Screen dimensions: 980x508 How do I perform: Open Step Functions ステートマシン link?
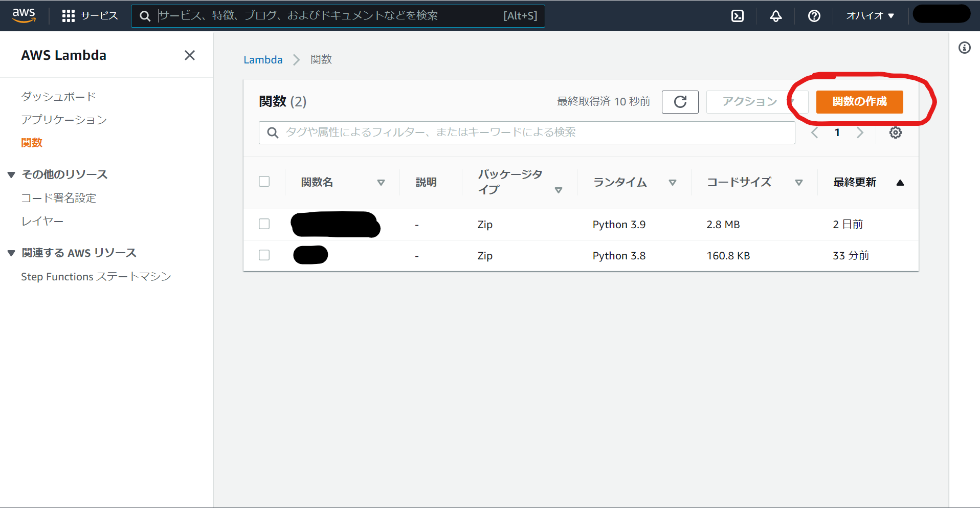click(x=96, y=277)
